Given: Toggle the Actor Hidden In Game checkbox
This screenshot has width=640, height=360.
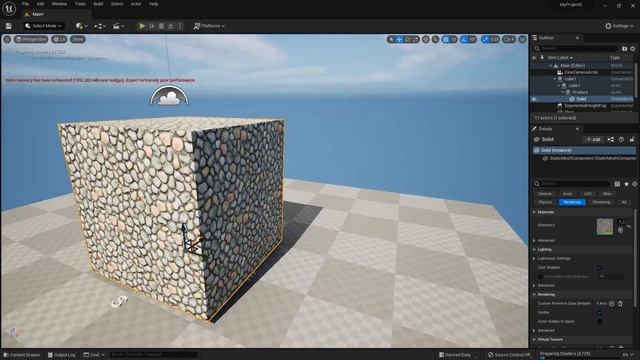Looking at the screenshot, I should (600, 322).
